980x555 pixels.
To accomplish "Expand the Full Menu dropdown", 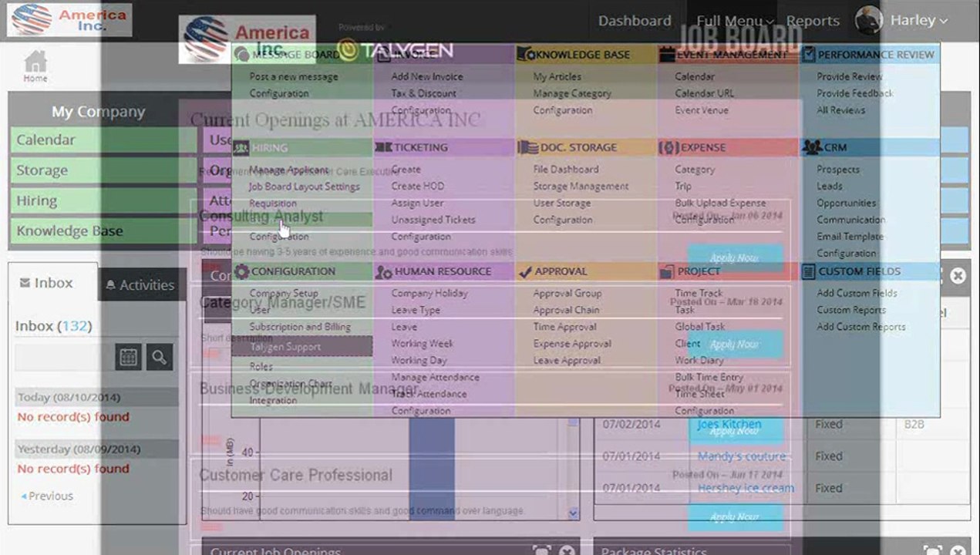I will (736, 21).
